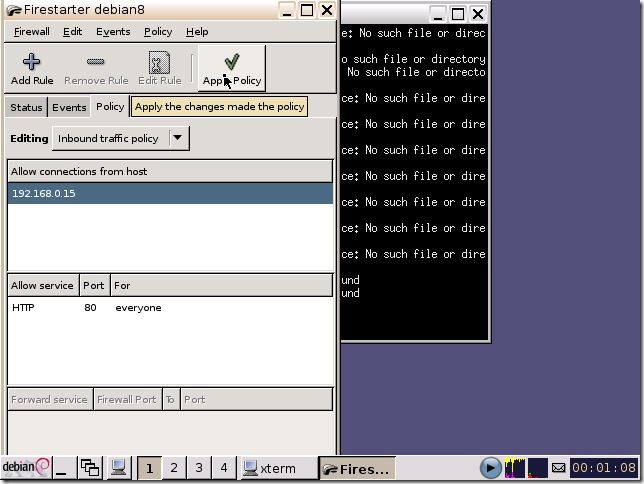Select host entry 192.168.0.15
644x484 pixels.
(x=170, y=194)
